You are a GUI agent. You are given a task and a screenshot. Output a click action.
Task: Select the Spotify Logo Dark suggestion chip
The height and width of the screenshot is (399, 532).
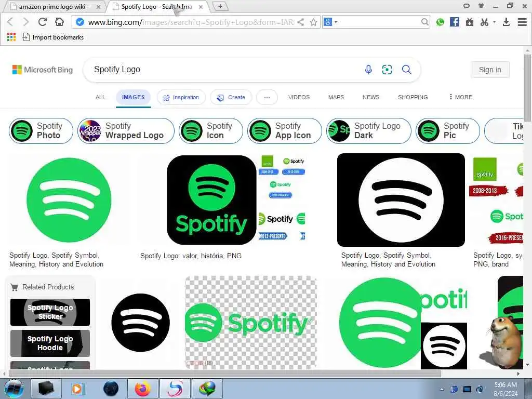pos(369,130)
